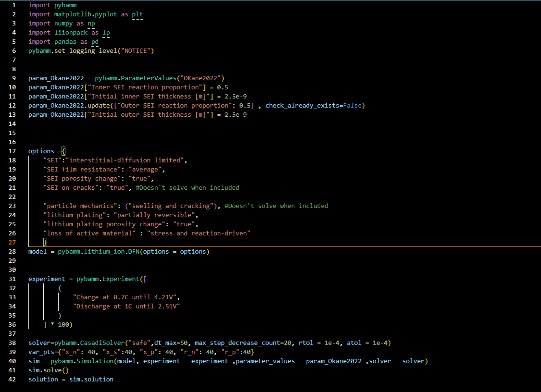Viewport: 541px width, 392px height.
Task: Click line number 42 in the gutter
Action: (12, 379)
